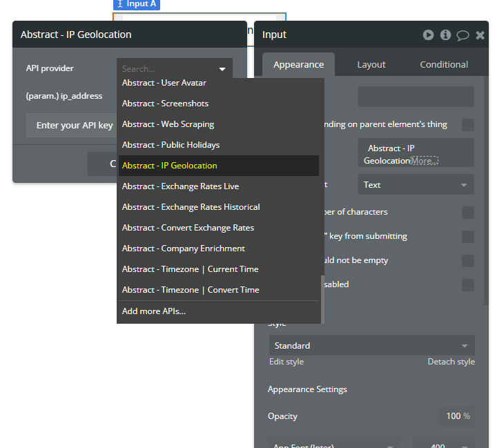This screenshot has height=448, width=495.
Task: Check the key from submitting checkbox
Action: [468, 237]
